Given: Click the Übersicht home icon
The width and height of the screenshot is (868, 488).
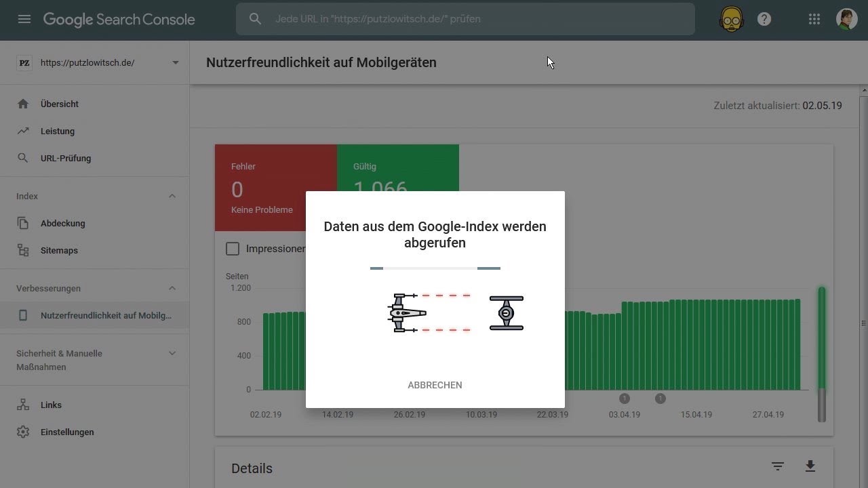Looking at the screenshot, I should tap(23, 104).
